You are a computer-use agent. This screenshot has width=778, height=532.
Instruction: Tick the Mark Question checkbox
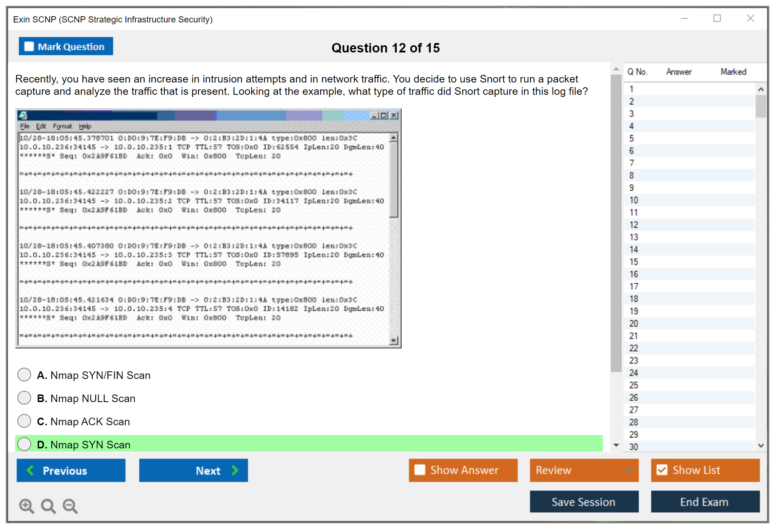[x=29, y=46]
